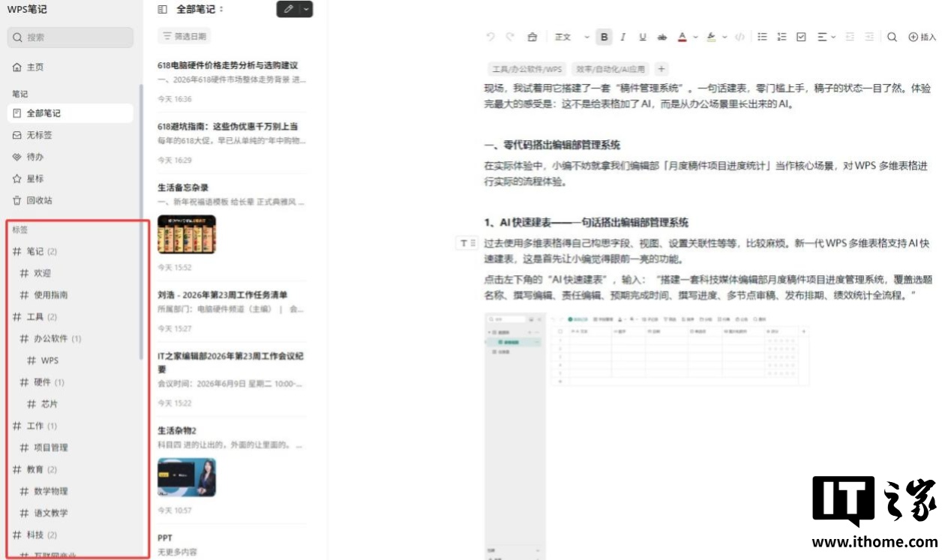Open note 618避坑指南
The height and width of the screenshot is (560, 951).
tap(231, 142)
